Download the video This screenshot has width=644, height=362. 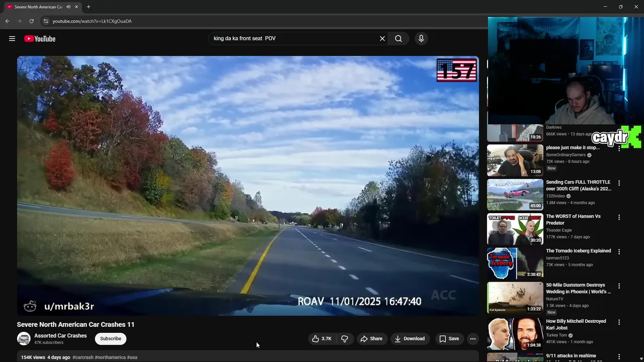(x=410, y=339)
